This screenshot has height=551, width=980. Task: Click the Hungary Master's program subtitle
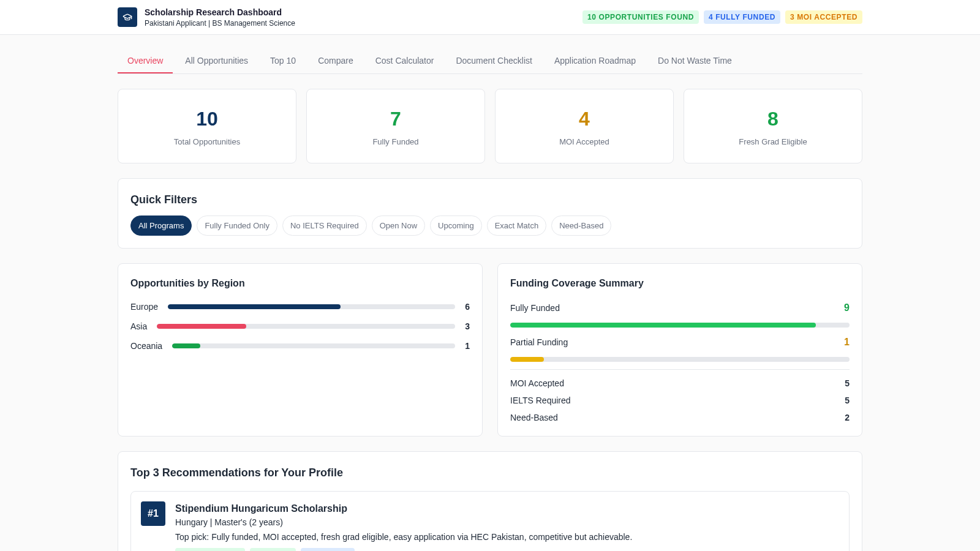pyautogui.click(x=229, y=522)
